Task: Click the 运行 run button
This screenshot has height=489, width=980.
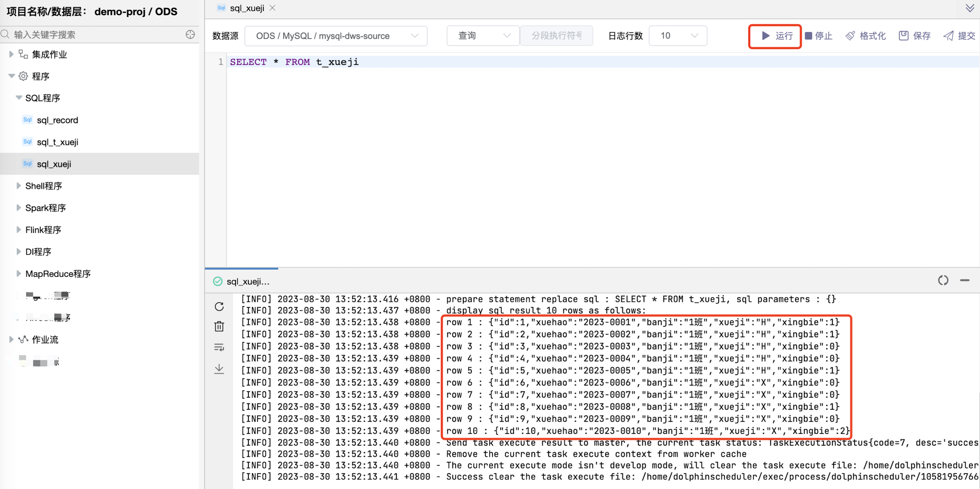Action: click(x=775, y=36)
